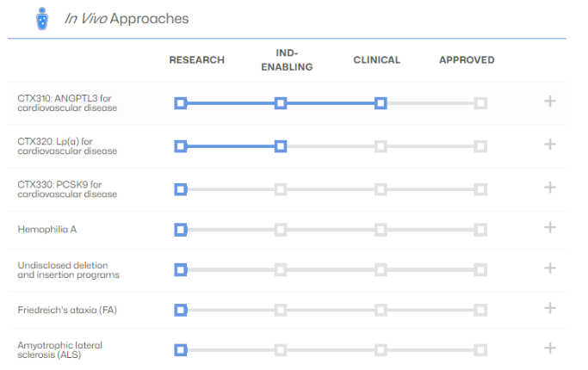This screenshot has width=588, height=370.
Task: Click the plus icon for ALS row
Action: pos(550,348)
